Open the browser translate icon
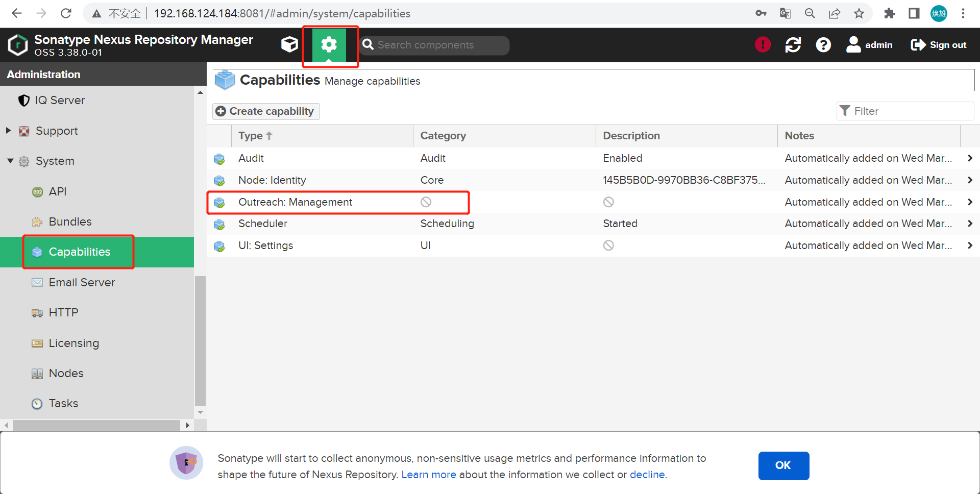This screenshot has height=494, width=980. coord(786,13)
